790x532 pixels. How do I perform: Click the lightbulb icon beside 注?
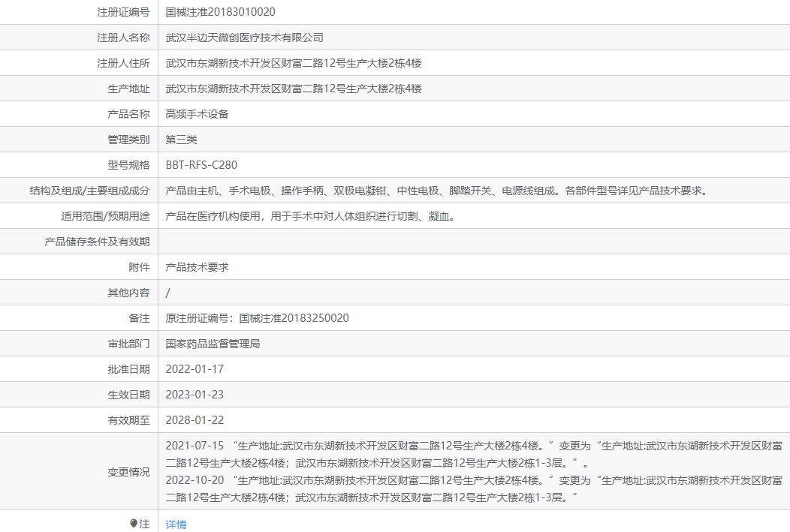[x=134, y=524]
